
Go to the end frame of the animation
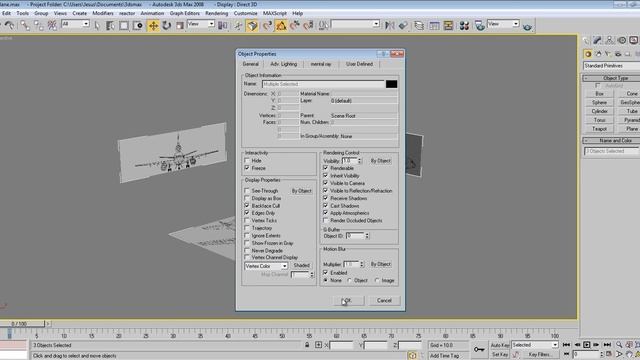coord(607,345)
